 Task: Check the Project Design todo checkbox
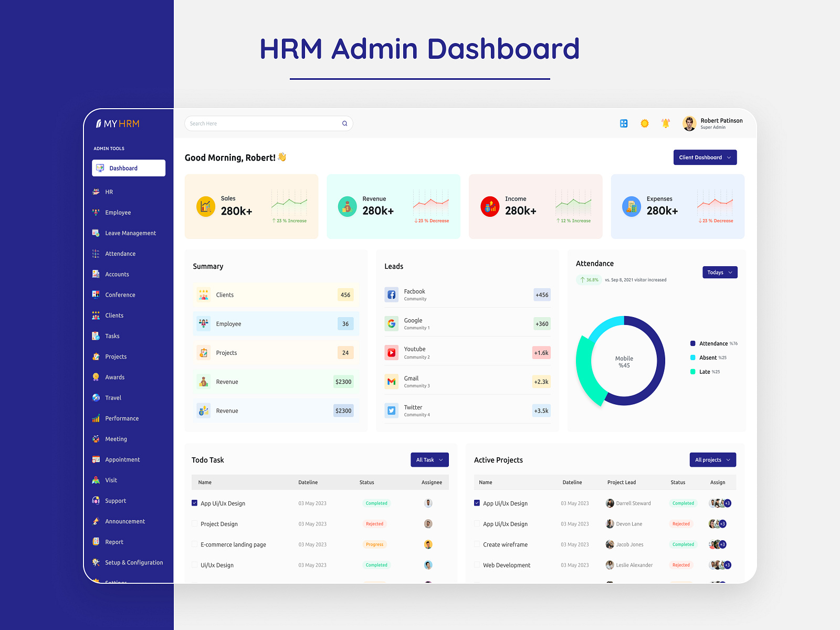coord(194,523)
